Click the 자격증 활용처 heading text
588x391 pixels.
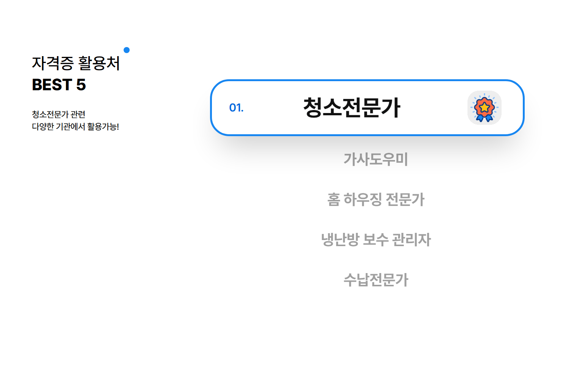coord(76,63)
